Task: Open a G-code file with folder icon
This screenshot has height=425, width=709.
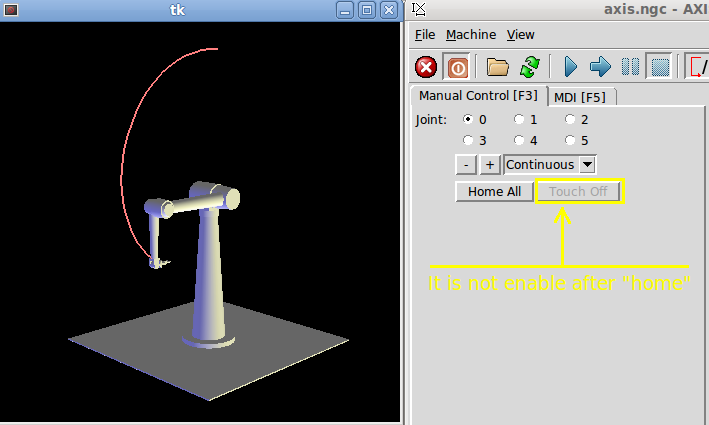Action: [497, 67]
